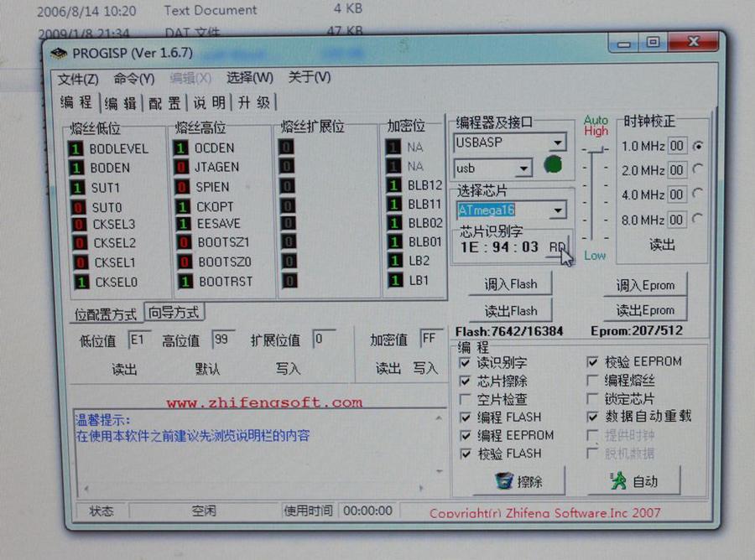Click the 调入Flash load button

coord(511,284)
